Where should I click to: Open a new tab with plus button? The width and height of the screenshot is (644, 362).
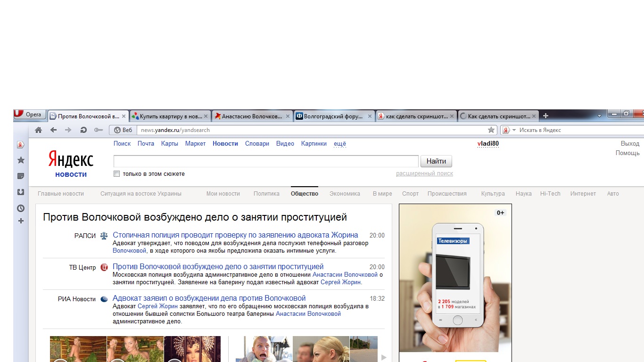(546, 116)
